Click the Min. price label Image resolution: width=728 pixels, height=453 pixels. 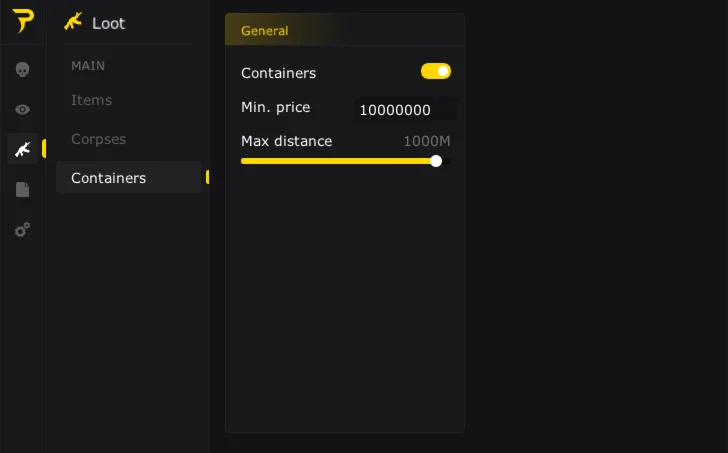275,107
